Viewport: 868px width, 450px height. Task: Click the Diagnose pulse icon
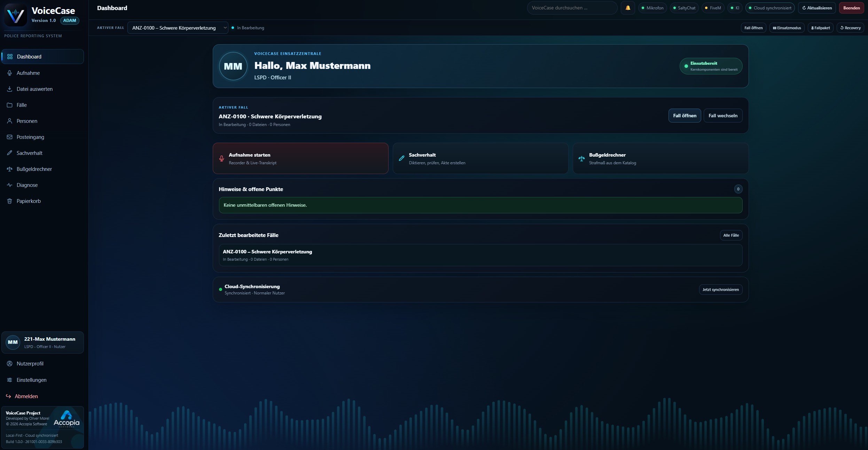[x=10, y=185]
